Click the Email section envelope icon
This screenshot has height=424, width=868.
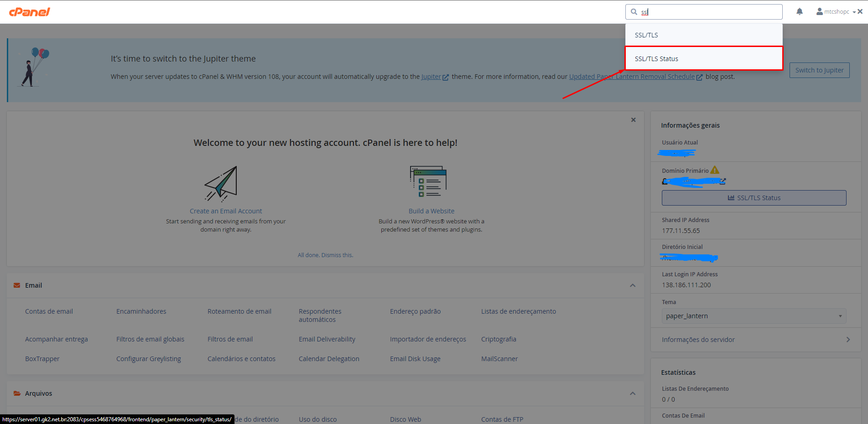click(x=17, y=285)
